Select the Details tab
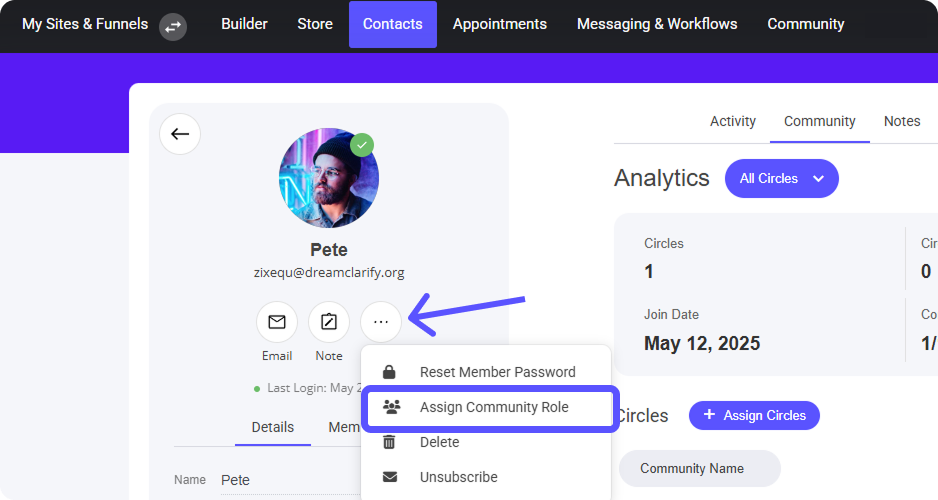This screenshot has width=938, height=500. click(x=272, y=427)
